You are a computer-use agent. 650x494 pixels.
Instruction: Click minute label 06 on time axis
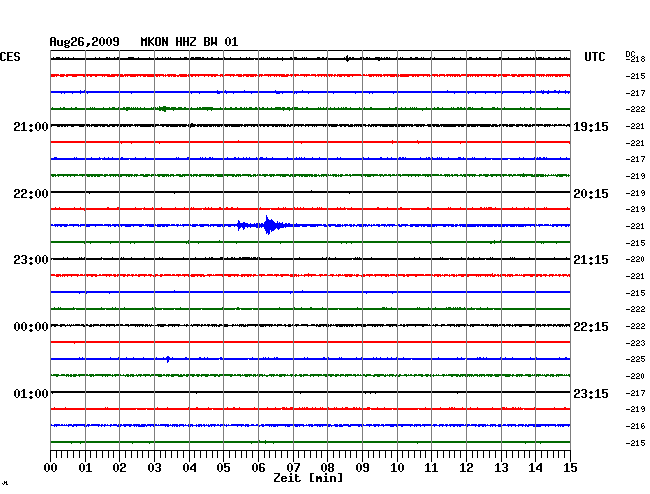pos(258,468)
